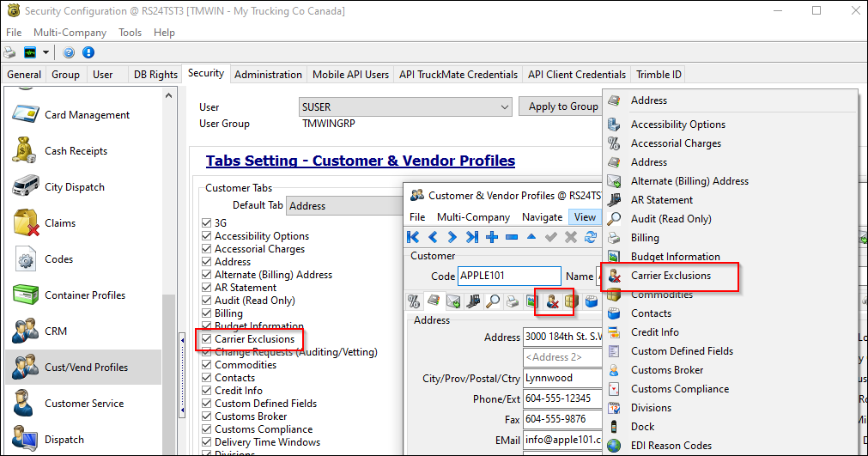Uncheck the Carrier Exclusions checkbox

pyautogui.click(x=206, y=339)
